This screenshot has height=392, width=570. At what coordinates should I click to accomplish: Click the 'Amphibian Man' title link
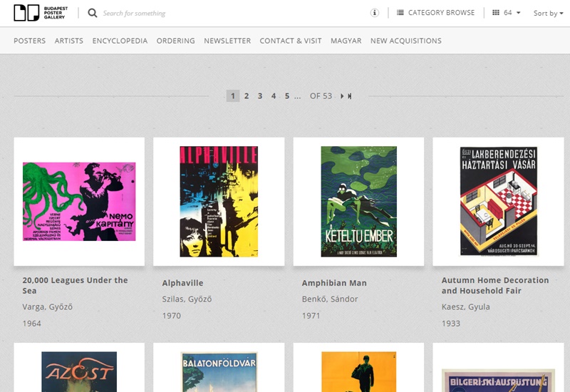[334, 283]
